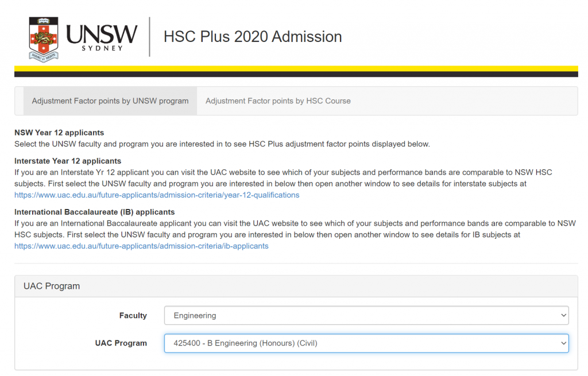Screen dimensions: 588x376
Task: Click the bold UAC Program field label
Action: 121,343
